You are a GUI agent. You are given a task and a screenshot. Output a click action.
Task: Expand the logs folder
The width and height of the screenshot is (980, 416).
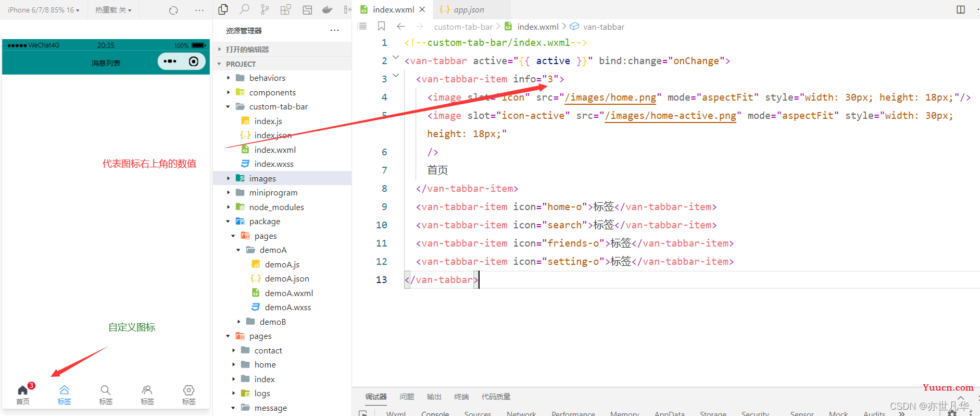pos(262,393)
